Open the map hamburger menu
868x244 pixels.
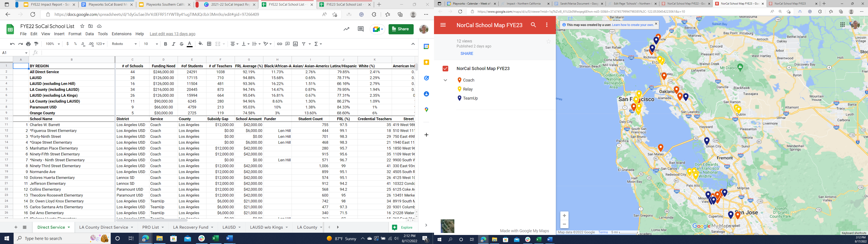(x=443, y=25)
